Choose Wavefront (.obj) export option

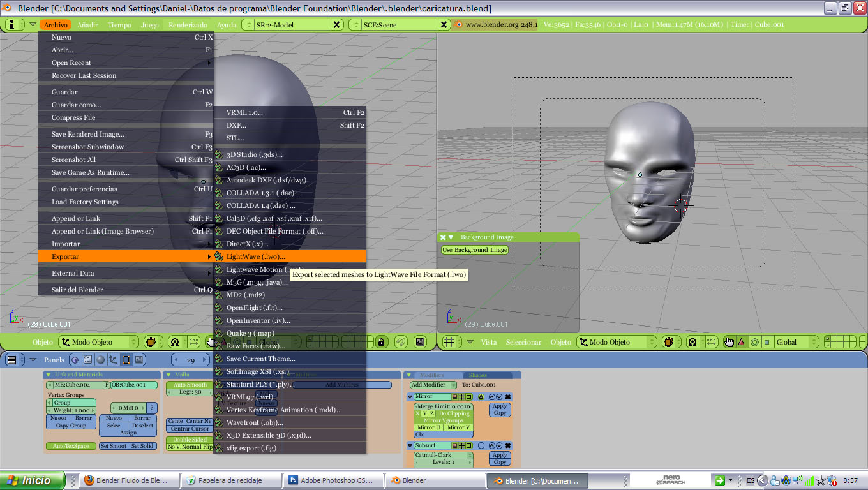pyautogui.click(x=290, y=422)
